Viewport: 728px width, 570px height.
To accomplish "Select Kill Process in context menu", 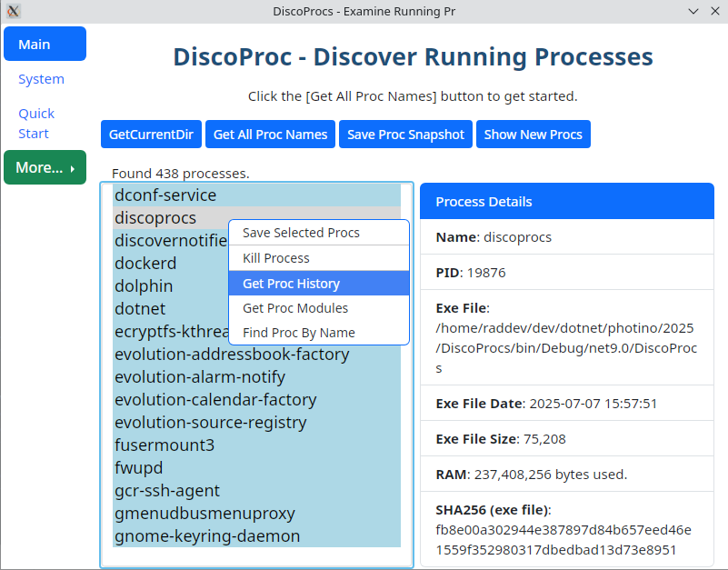I will 276,258.
